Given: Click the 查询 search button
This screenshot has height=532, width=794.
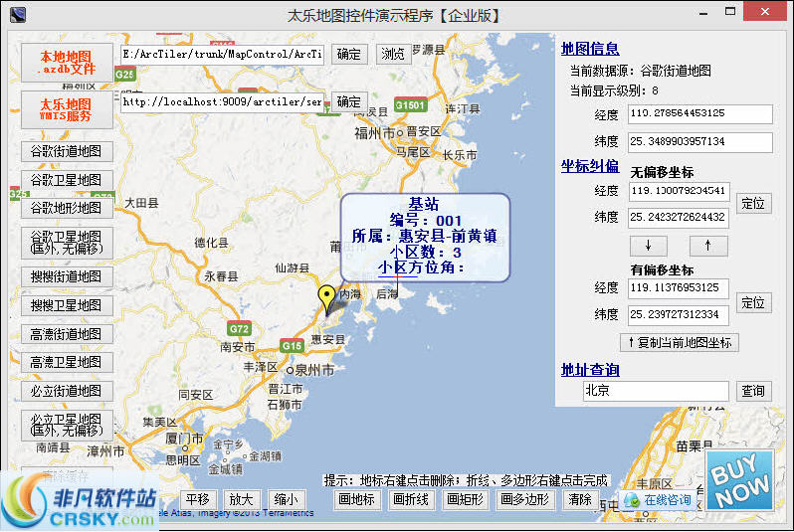Looking at the screenshot, I should pos(753,391).
